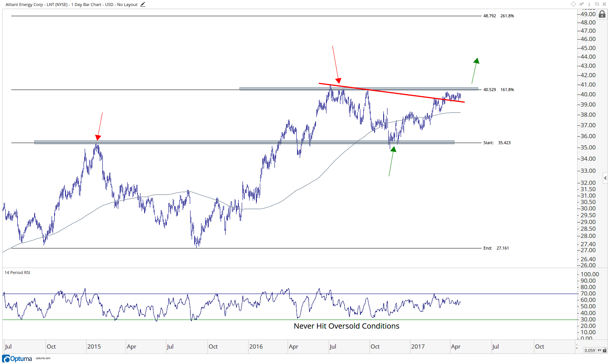Screen dimensions: 610x364
Task: Click the 2015 date label on time axis
Action: 94,347
